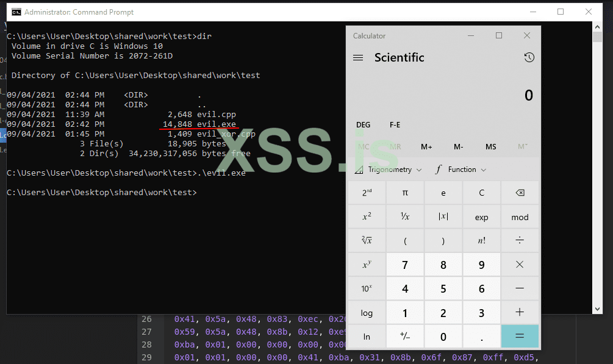Click the pi constant key
Screen dimensions: 613x364
[405, 193]
